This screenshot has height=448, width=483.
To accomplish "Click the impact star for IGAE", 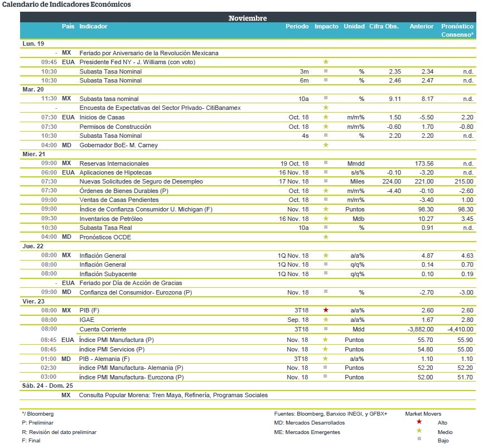I will point(326,320).
